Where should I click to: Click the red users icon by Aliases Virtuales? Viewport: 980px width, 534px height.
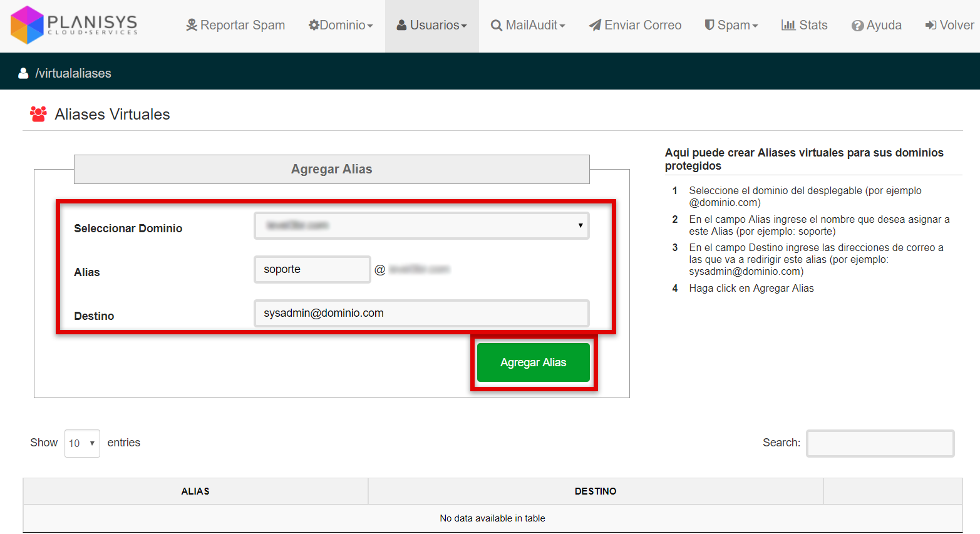[38, 114]
